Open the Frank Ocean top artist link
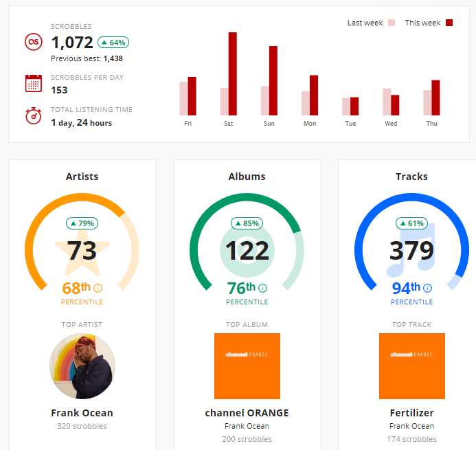The width and height of the screenshot is (476, 450). pos(82,413)
